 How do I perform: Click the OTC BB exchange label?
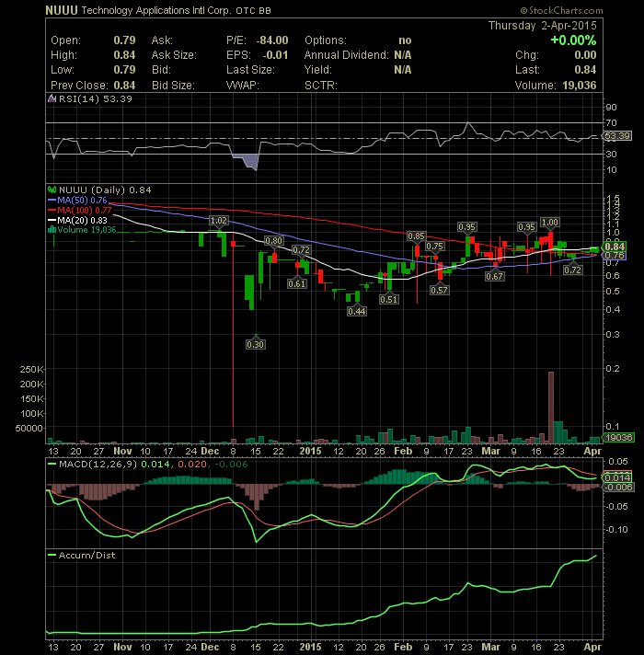point(253,11)
